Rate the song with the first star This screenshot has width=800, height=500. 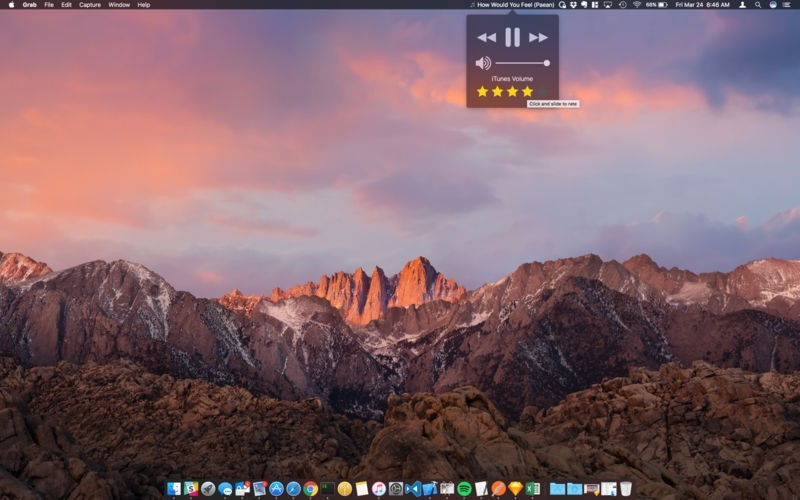click(x=482, y=91)
